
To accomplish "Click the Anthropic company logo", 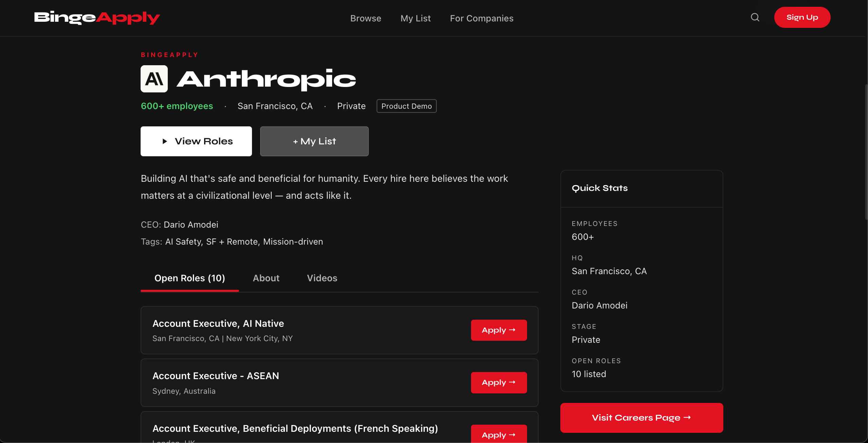I will 154,79.
